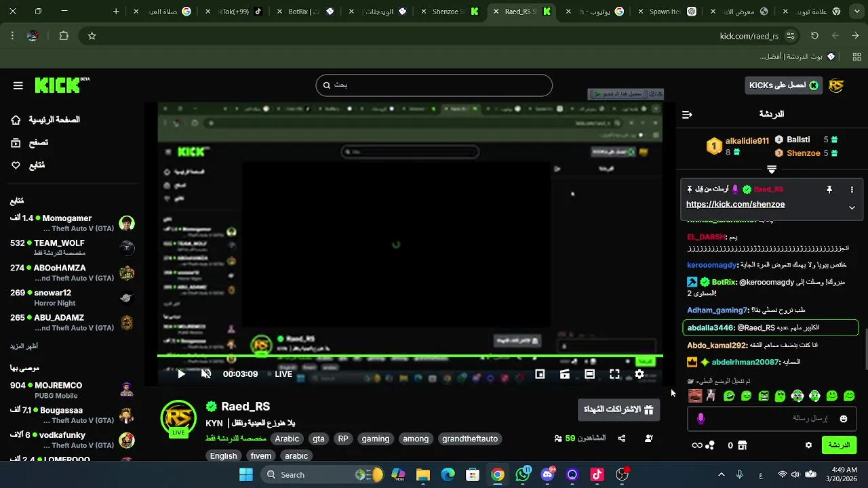Unpin the pinned chat message

pyautogui.click(x=829, y=190)
